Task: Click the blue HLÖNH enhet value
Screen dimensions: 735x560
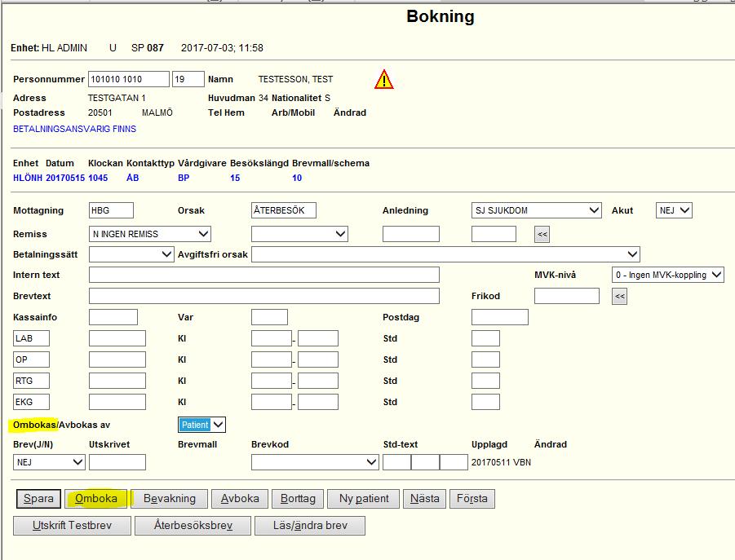Action: 28,178
